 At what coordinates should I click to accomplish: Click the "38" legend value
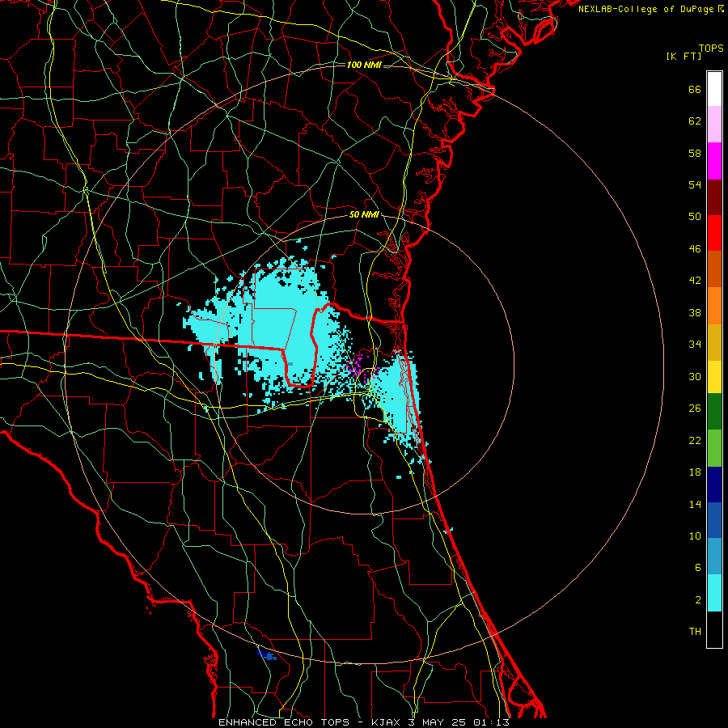point(695,312)
